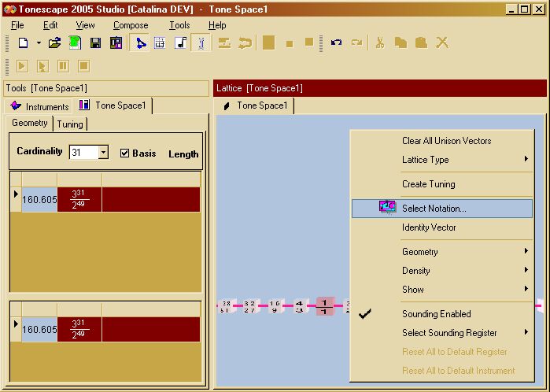Click row pointer arrow in upper table
The height and width of the screenshot is (392, 550).
tap(16, 194)
